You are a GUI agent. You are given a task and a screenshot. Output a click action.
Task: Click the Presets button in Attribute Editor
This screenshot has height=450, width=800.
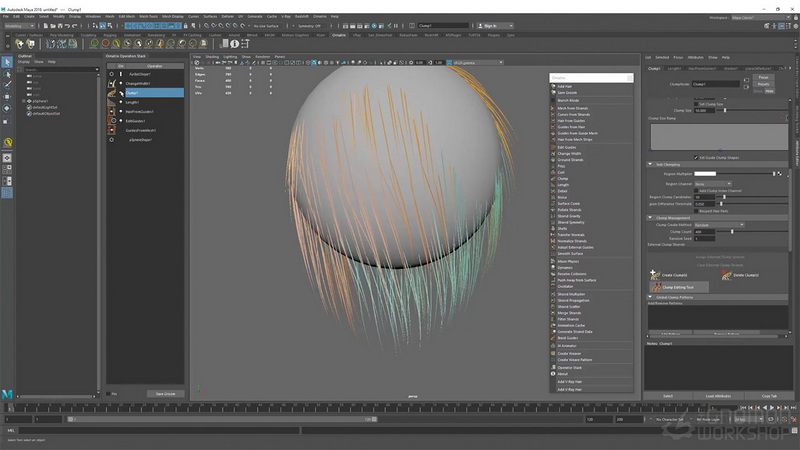coord(763,84)
